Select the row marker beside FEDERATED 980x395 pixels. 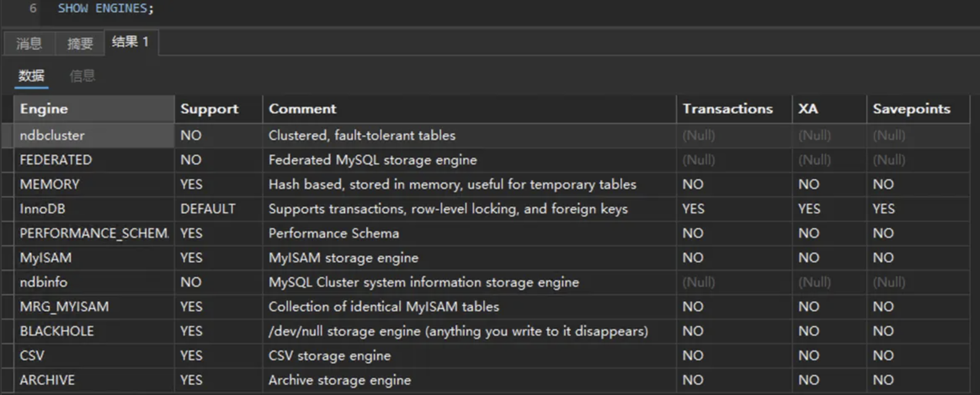coord(8,160)
